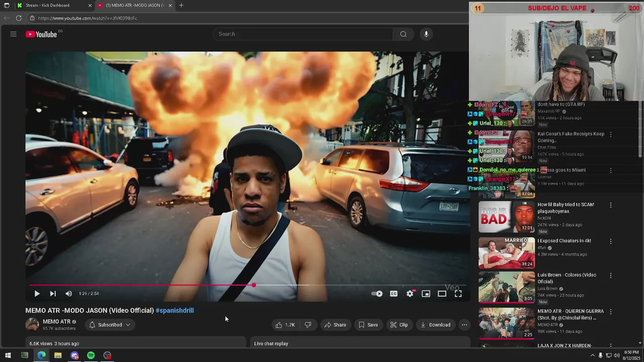Open the Live chat replay panel
644x362 pixels.
(360, 343)
